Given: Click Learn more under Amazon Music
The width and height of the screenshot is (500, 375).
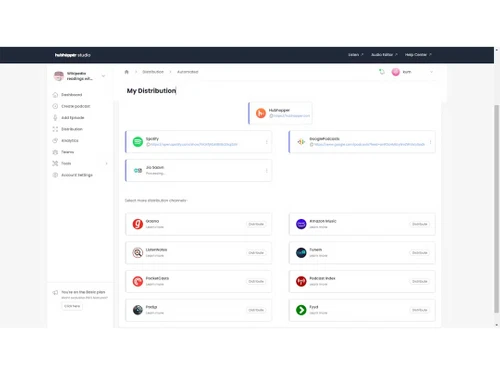Looking at the screenshot, I should 318,227.
